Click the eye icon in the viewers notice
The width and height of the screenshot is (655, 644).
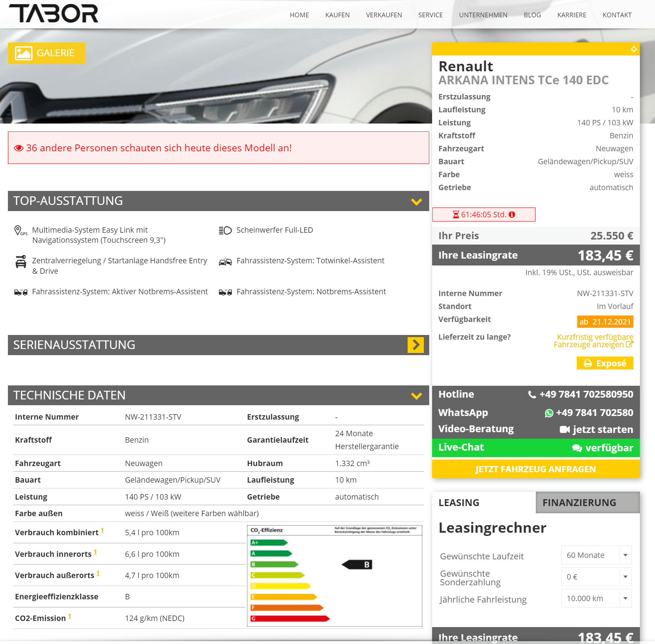click(19, 148)
